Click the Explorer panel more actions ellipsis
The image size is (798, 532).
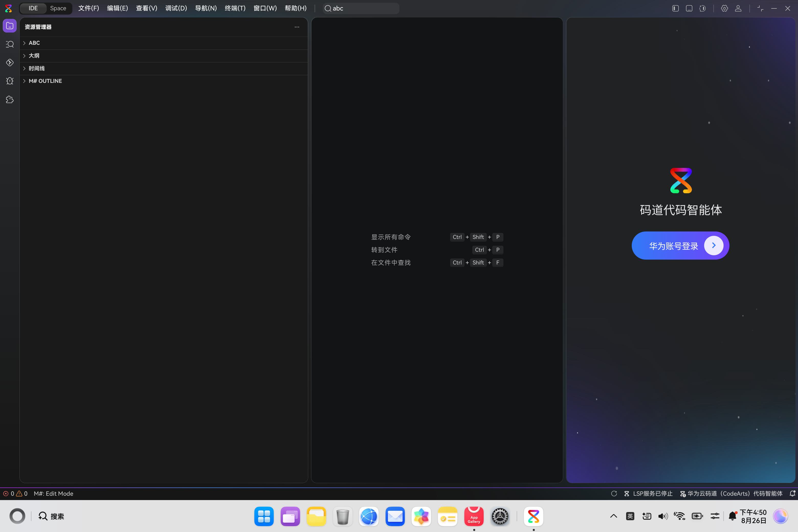(x=297, y=27)
